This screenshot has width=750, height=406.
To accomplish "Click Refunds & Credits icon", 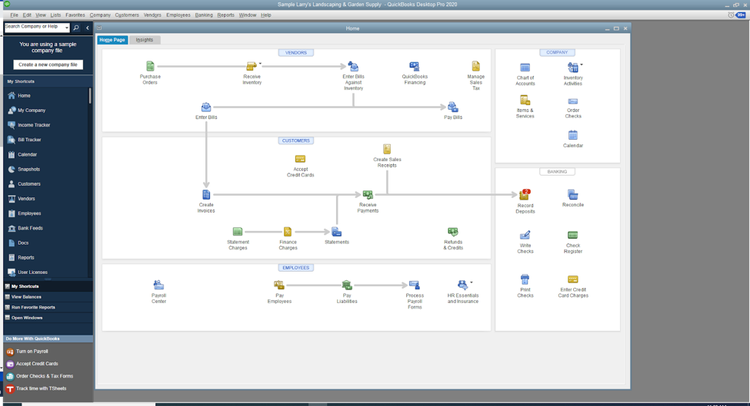I will (452, 232).
